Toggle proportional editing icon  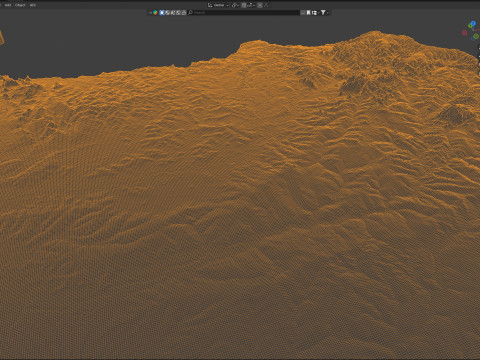pos(260,5)
